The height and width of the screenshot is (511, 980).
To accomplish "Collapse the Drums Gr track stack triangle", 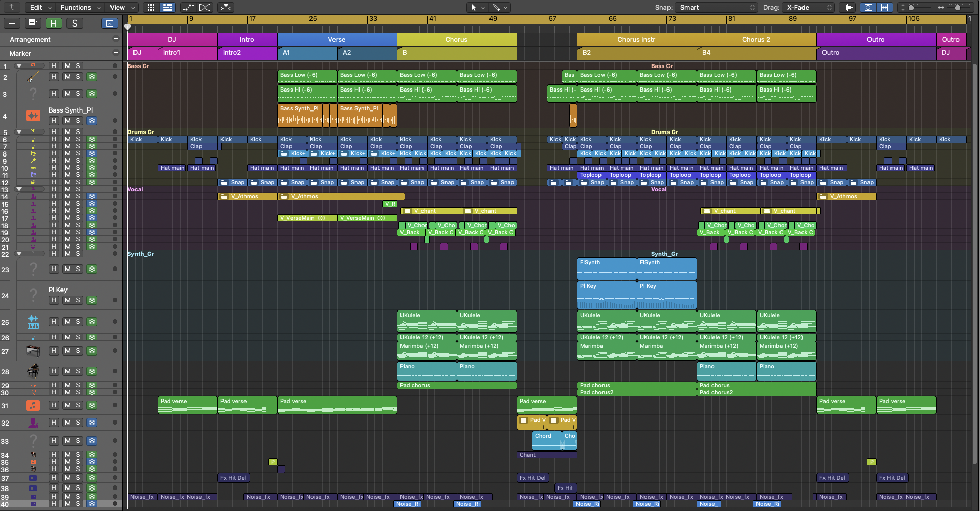I will click(x=19, y=132).
